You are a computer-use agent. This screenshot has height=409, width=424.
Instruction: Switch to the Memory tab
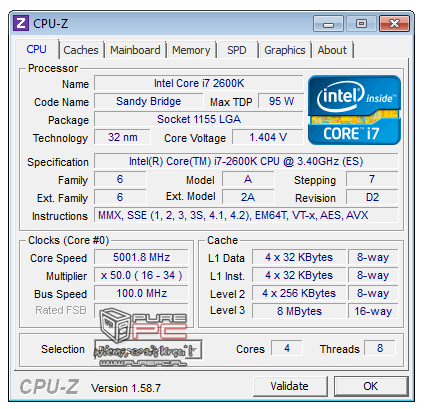(x=191, y=50)
